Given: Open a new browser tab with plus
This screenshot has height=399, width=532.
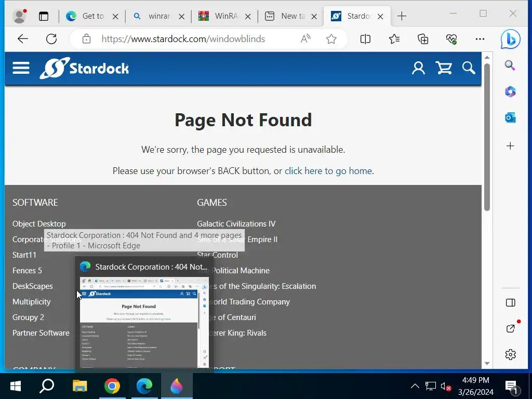Looking at the screenshot, I should (x=402, y=16).
